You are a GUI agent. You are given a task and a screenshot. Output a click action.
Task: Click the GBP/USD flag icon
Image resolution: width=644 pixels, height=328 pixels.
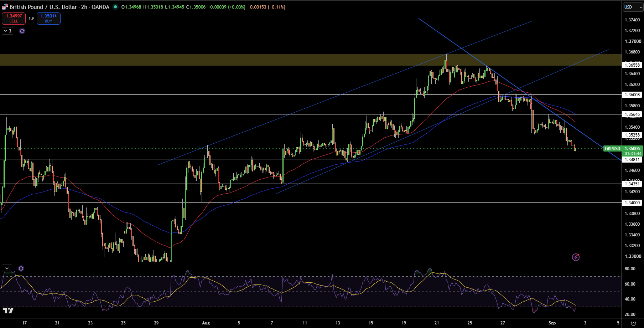(5, 7)
